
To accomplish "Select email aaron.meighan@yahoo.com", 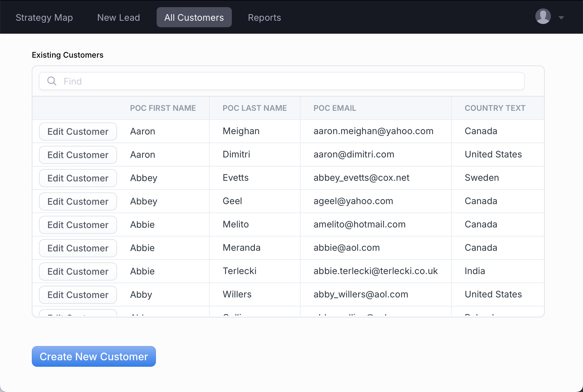I will [373, 131].
